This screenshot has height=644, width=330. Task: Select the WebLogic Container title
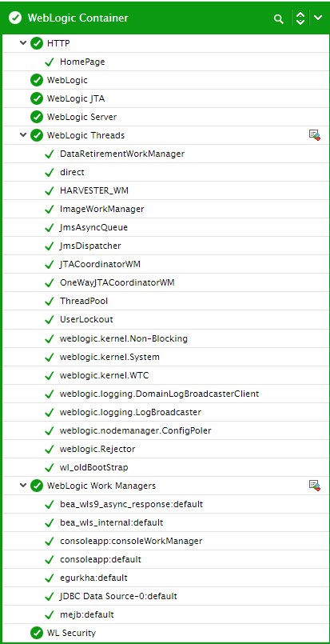(x=78, y=18)
